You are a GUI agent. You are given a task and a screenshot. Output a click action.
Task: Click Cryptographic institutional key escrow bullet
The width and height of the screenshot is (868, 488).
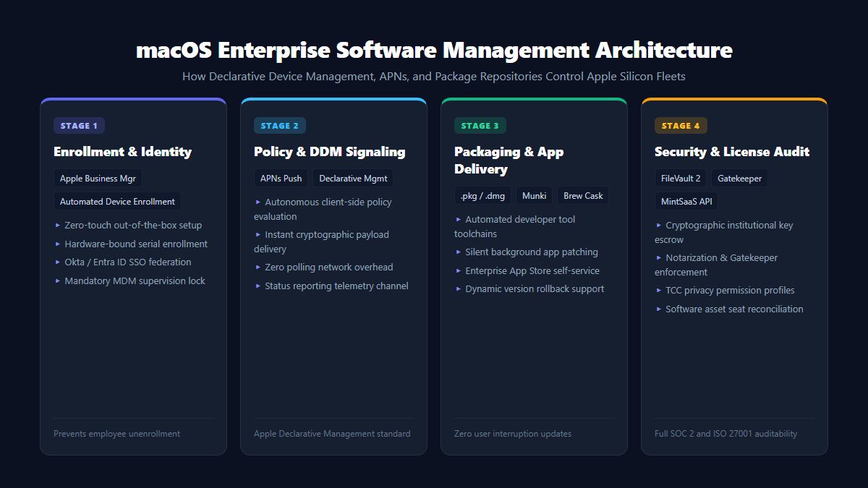pyautogui.click(x=724, y=233)
